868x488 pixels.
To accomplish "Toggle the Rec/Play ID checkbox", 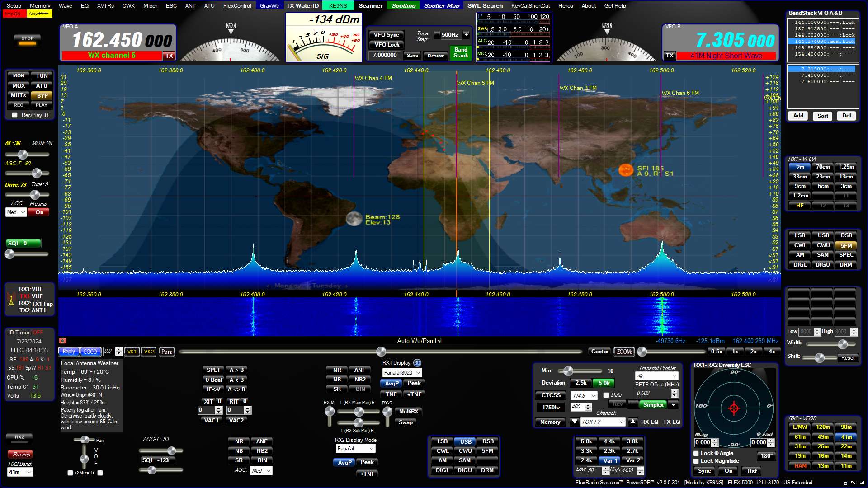I will coord(14,115).
